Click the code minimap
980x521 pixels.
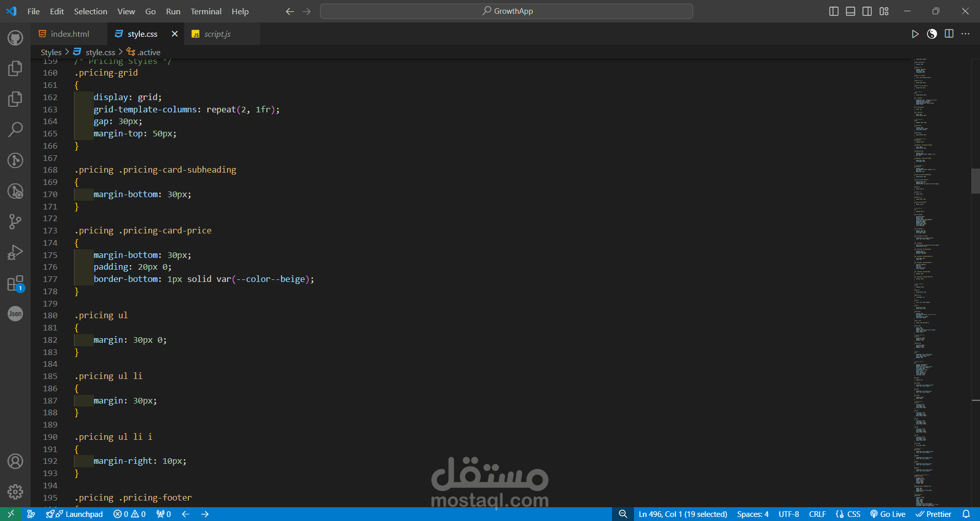tap(941, 282)
